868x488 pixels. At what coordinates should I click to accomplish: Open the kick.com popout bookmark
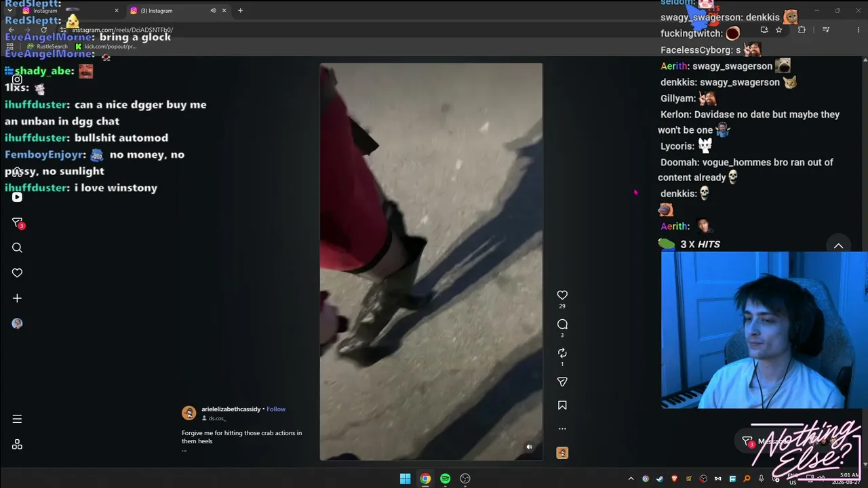pyautogui.click(x=106, y=47)
